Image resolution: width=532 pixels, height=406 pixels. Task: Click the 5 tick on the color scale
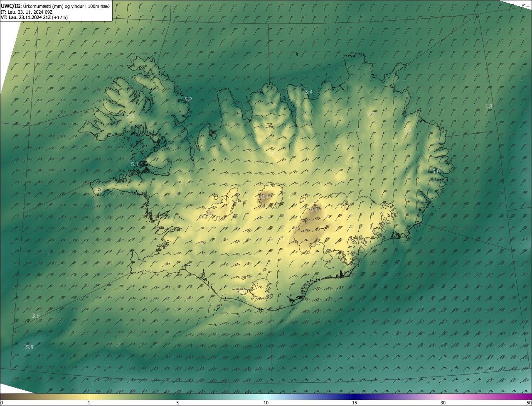pos(177,403)
